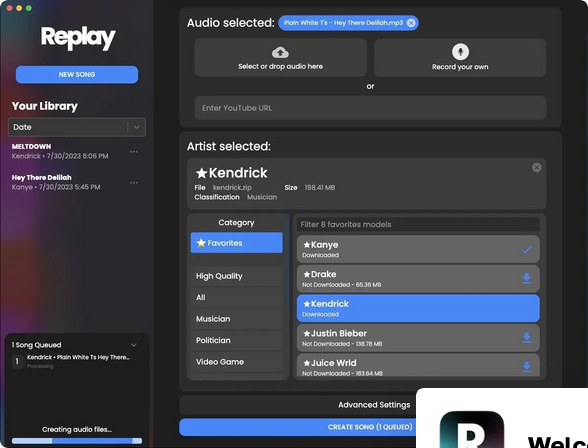Click the category list scrollbar

(x=288, y=262)
